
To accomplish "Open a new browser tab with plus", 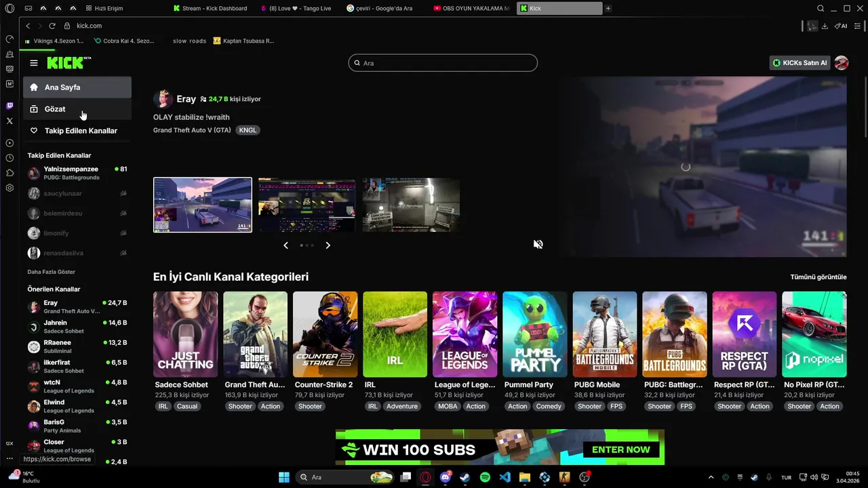I will pyautogui.click(x=608, y=9).
